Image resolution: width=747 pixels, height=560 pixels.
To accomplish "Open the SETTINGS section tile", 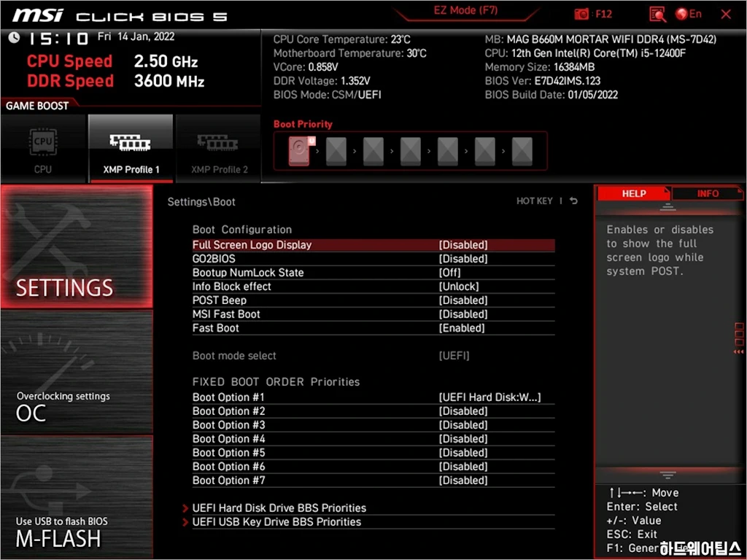I will click(x=77, y=246).
